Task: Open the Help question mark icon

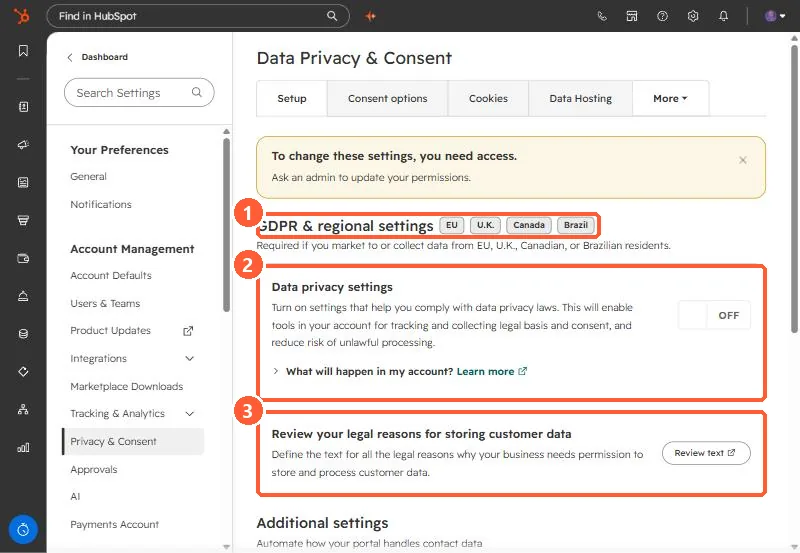Action: pyautogui.click(x=662, y=16)
